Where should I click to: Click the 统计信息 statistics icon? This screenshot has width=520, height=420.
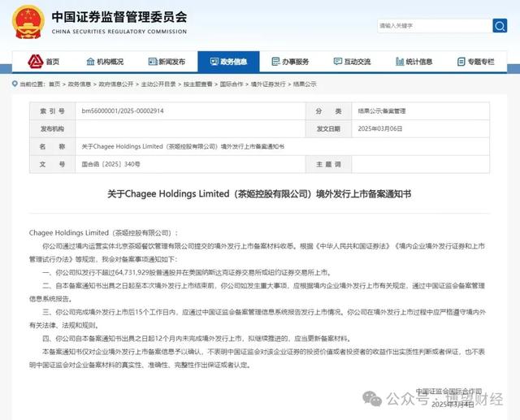396,62
